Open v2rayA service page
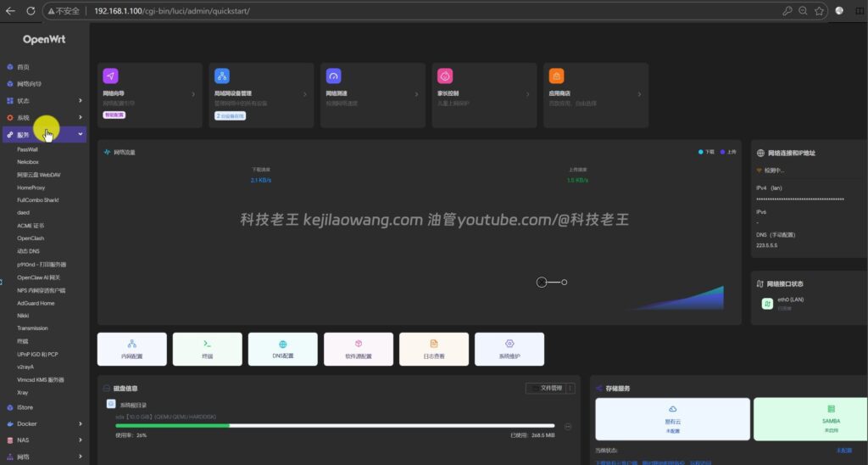Screen dimensions: 868x465 pos(25,367)
